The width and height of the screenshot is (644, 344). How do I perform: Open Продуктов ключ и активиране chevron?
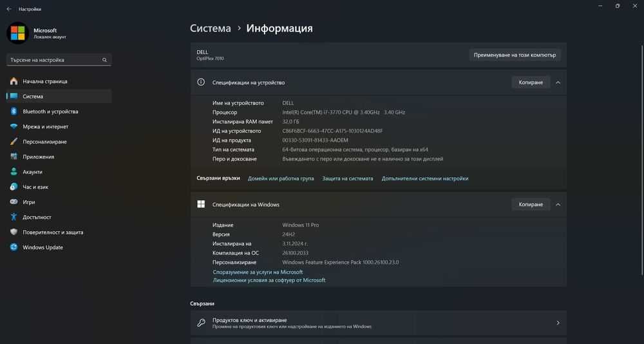click(558, 323)
